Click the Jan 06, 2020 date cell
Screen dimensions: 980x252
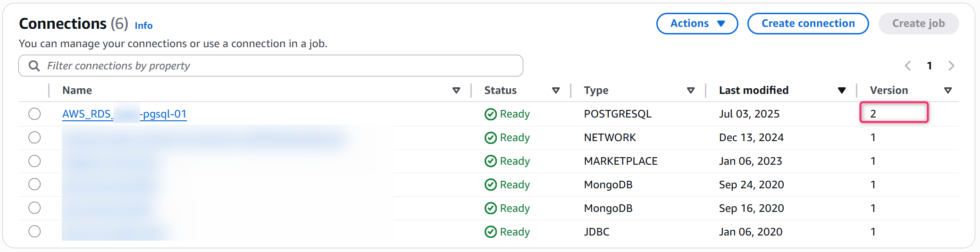751,232
